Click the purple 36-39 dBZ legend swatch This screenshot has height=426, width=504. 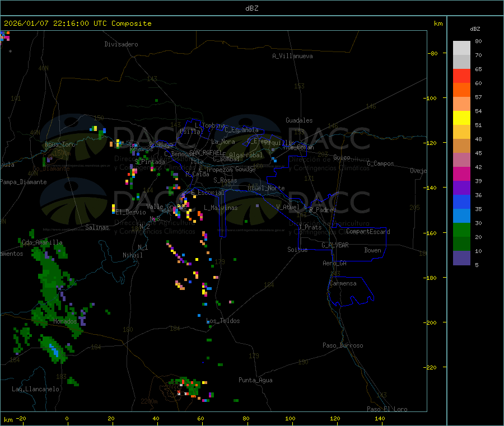(461, 188)
